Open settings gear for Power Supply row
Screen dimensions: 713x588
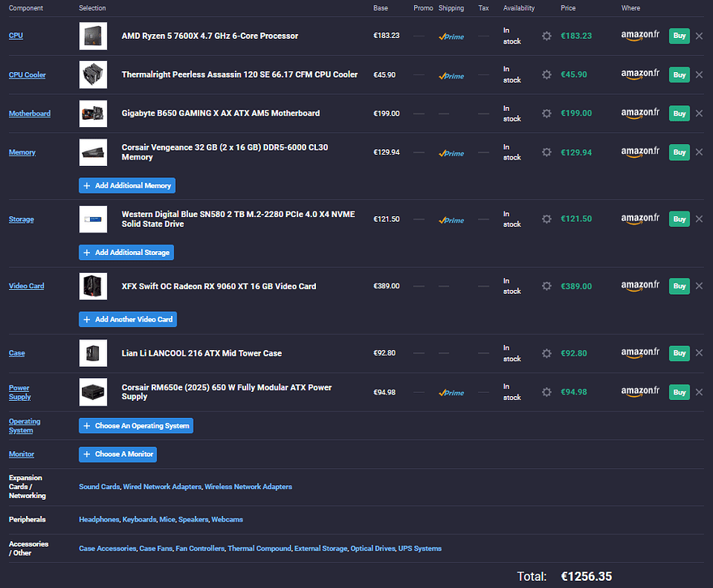pyautogui.click(x=547, y=392)
